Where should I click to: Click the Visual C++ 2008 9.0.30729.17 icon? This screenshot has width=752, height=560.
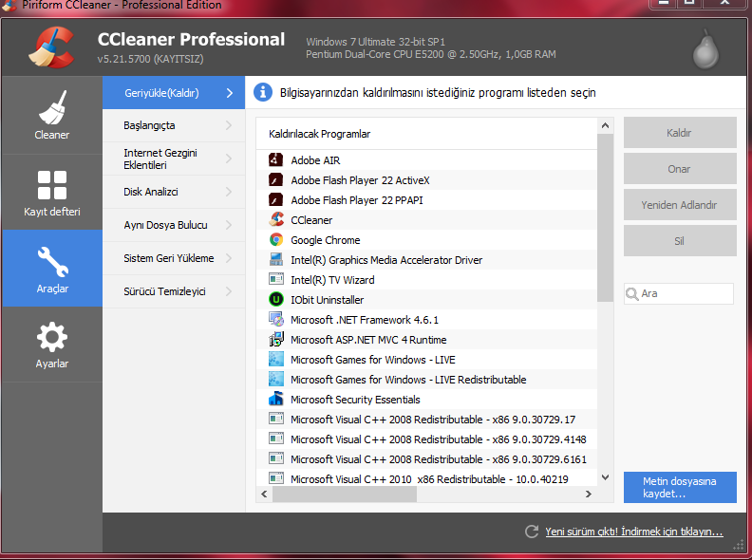(x=275, y=419)
